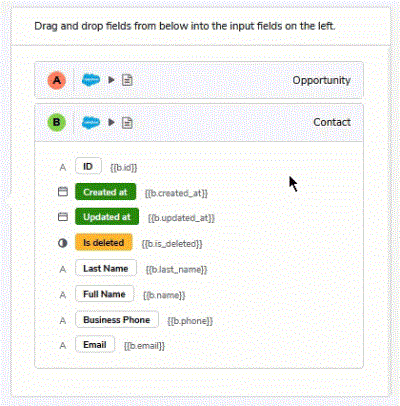
Task: Click the calendar icon beside Updated at
Action: [x=63, y=217]
